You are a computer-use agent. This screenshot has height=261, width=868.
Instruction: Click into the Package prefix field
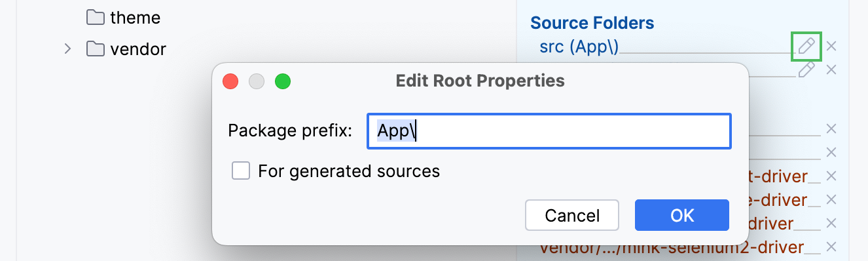coord(549,130)
